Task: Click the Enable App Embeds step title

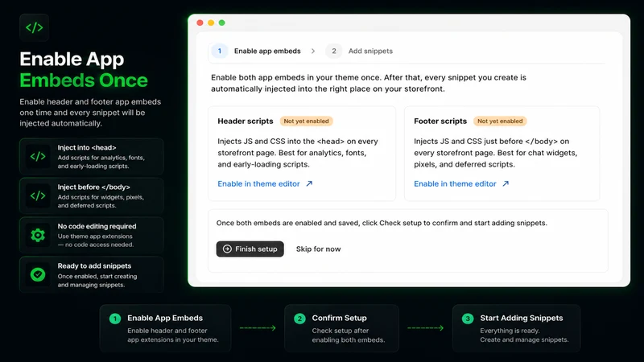Action: pos(165,318)
